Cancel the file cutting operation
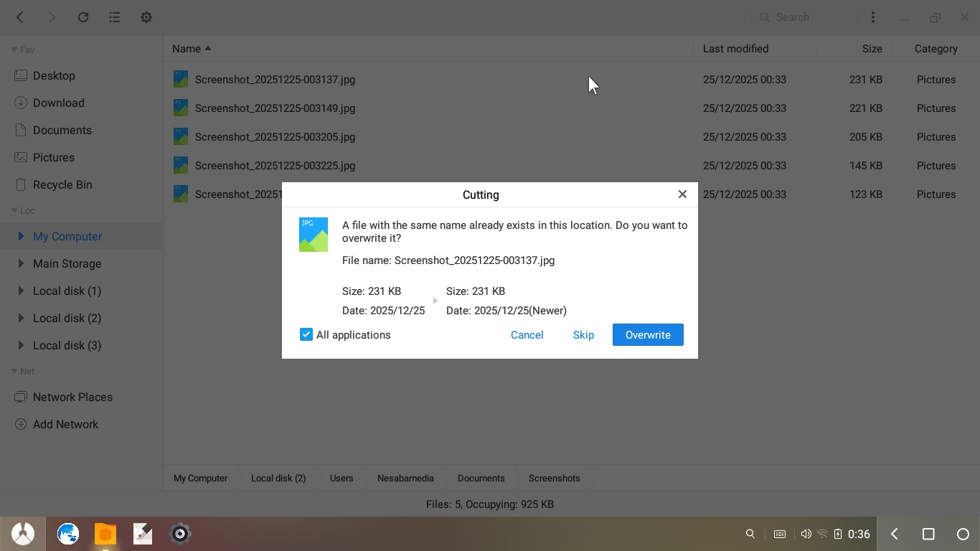980x551 pixels. [x=527, y=335]
